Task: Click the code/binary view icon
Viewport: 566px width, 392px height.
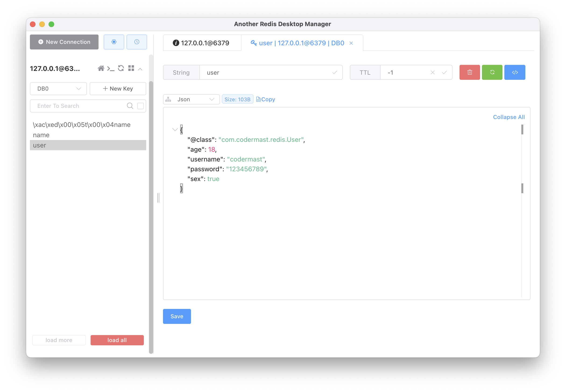Action: 515,72
